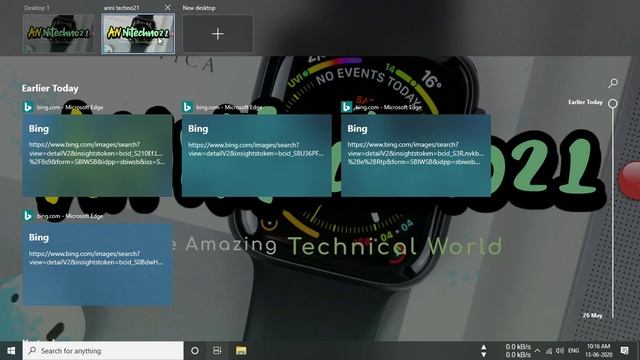Toggle Task View icon on taskbar
Viewport: 640px width, 360px height.
[217, 351]
